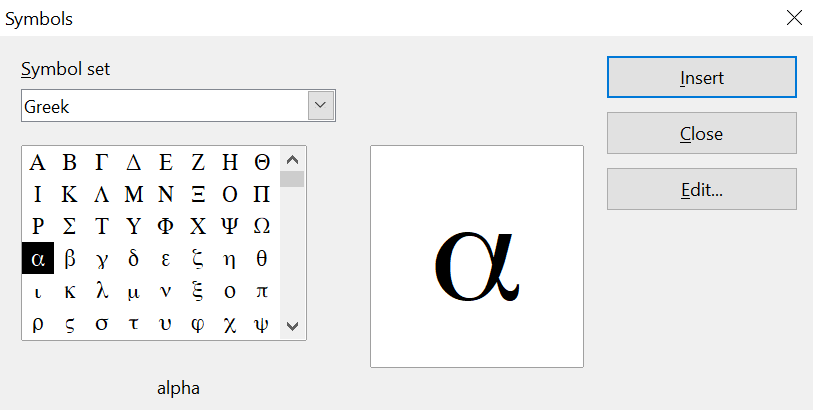The width and height of the screenshot is (813, 410).
Task: Select the capital Omega symbol
Action: [x=262, y=226]
